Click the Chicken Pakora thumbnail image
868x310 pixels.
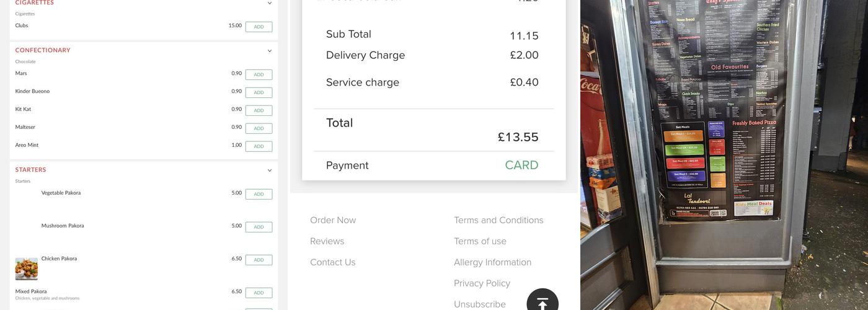pyautogui.click(x=27, y=268)
